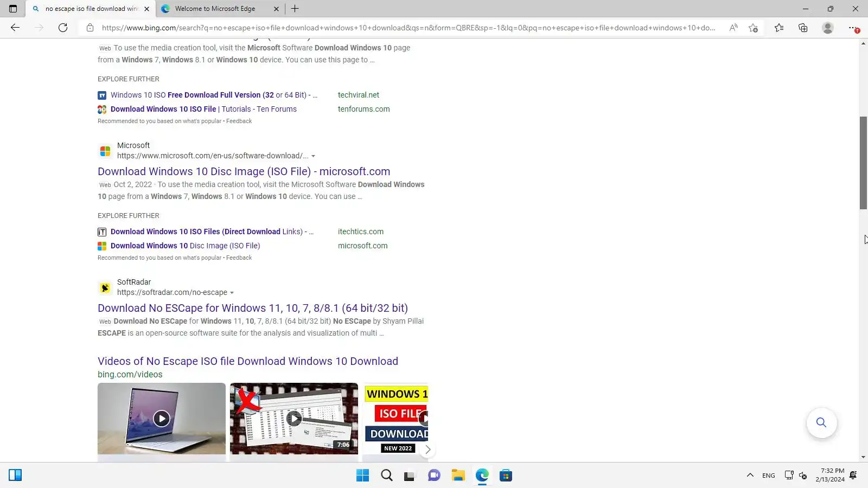Open File Explorer from taskbar
The image size is (868, 488).
point(458,476)
